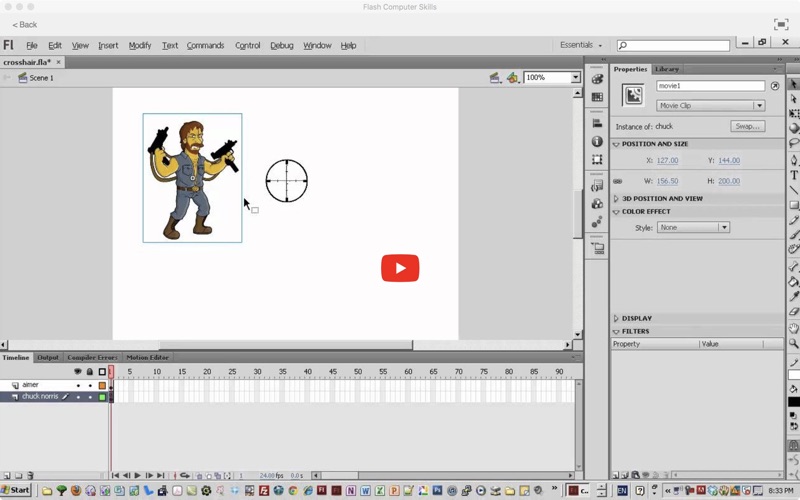This screenshot has height=500, width=800.
Task: Toggle the width-height constrain link icon
Action: click(617, 181)
